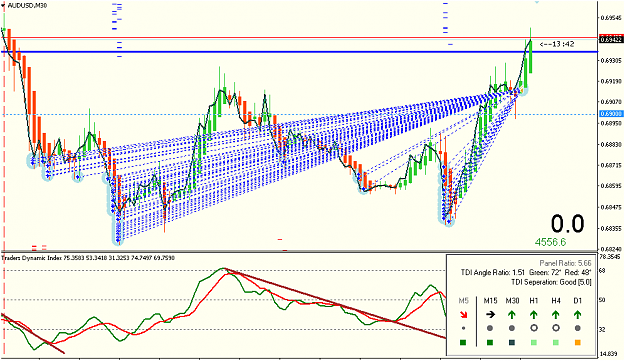Click the 0.68355 price axis label
This screenshot has width=625, height=361.
pyautogui.click(x=611, y=229)
